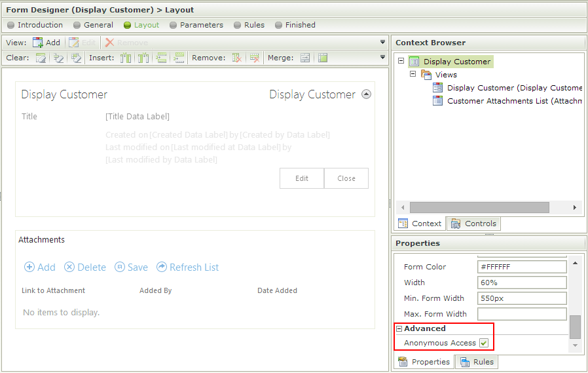This screenshot has height=373, width=588.
Task: Uncheck the Anonymous Access checkbox
Action: coord(484,343)
